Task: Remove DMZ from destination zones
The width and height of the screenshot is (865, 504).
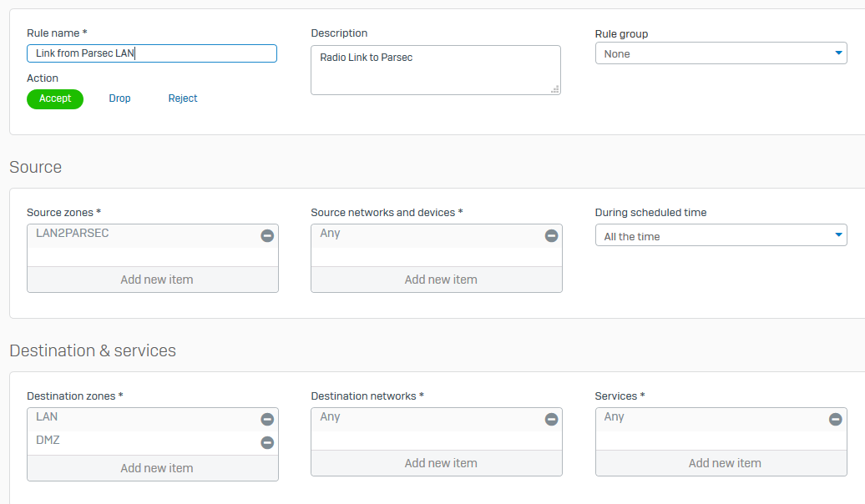Action: pos(267,443)
